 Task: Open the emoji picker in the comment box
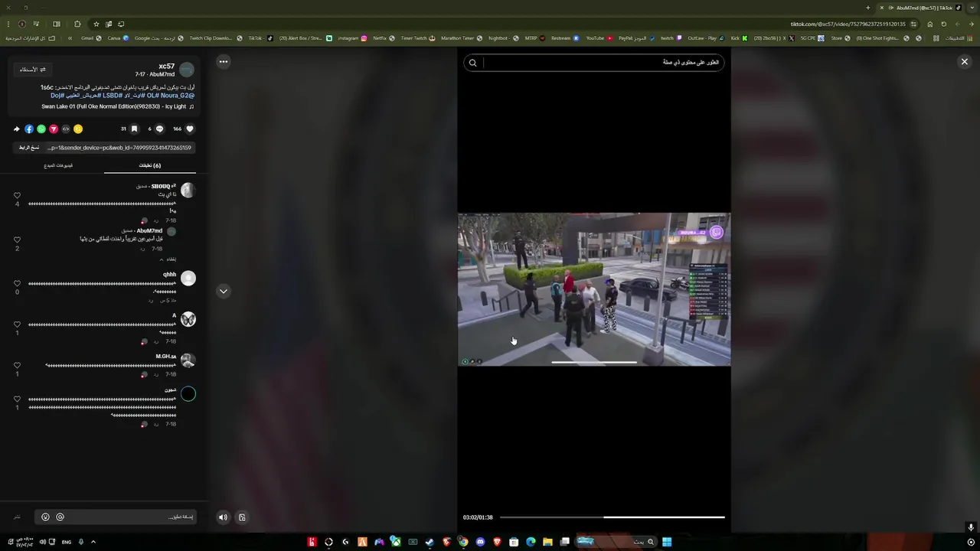(x=45, y=517)
